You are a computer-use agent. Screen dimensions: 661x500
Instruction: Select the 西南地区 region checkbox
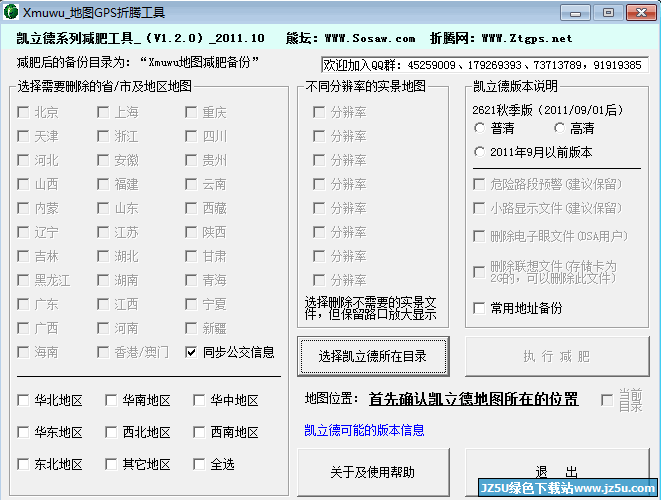(199, 433)
